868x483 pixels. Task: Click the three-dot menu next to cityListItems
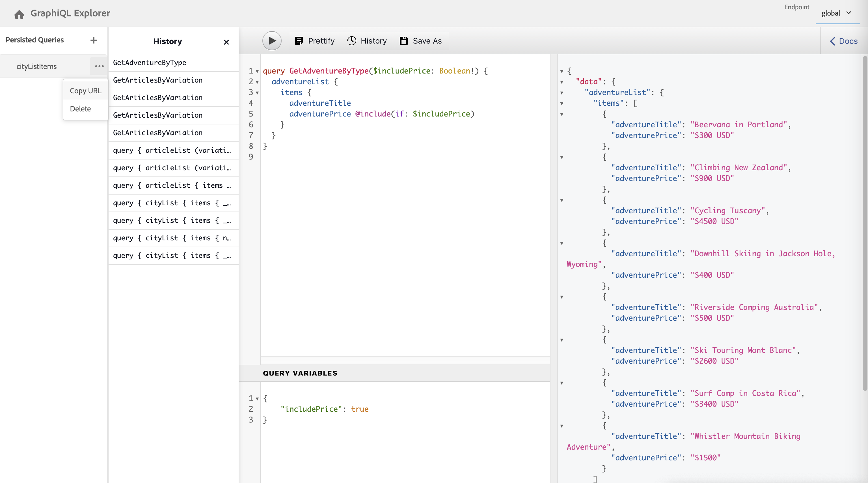tap(99, 66)
